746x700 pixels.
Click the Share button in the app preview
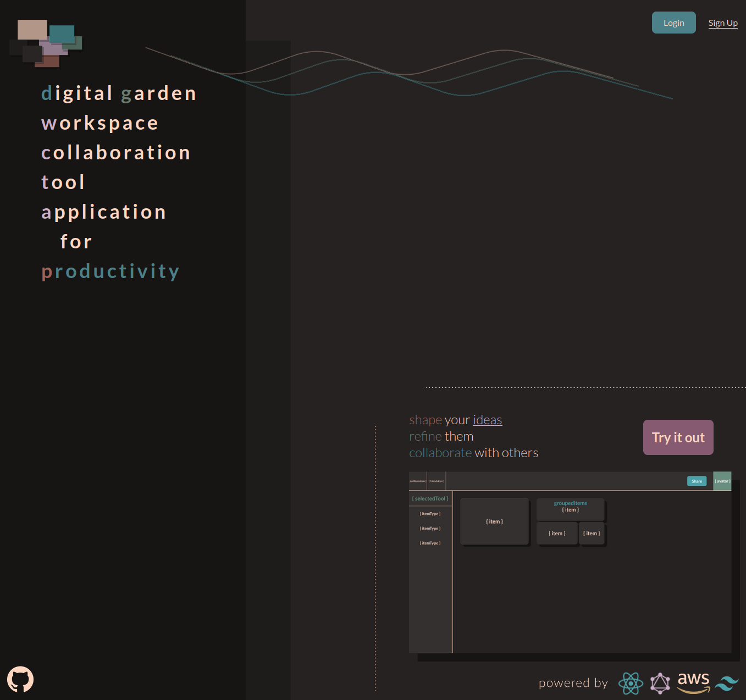tap(697, 481)
